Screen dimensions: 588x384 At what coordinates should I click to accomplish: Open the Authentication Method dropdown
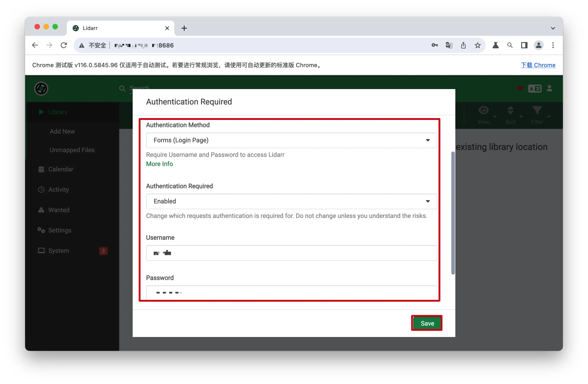[x=291, y=140]
